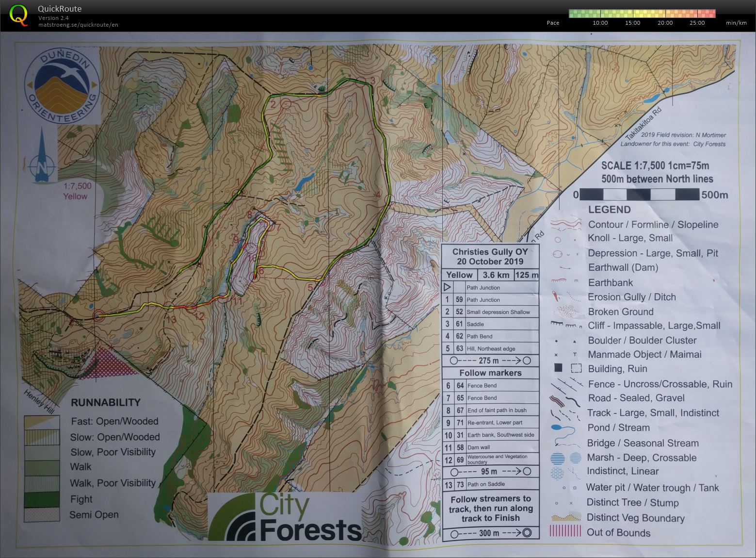Click the "25:00" pace value
Image resolution: width=756 pixels, height=558 pixels.
[697, 23]
